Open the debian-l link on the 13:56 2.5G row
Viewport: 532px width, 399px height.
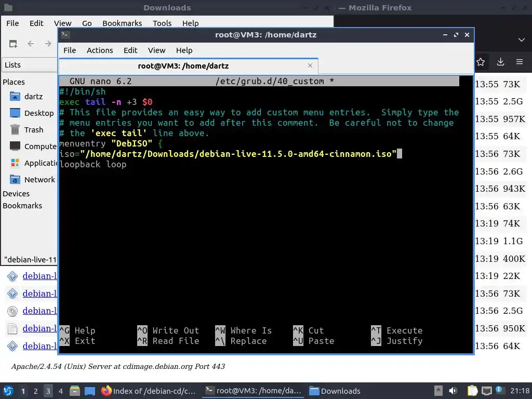(x=39, y=311)
